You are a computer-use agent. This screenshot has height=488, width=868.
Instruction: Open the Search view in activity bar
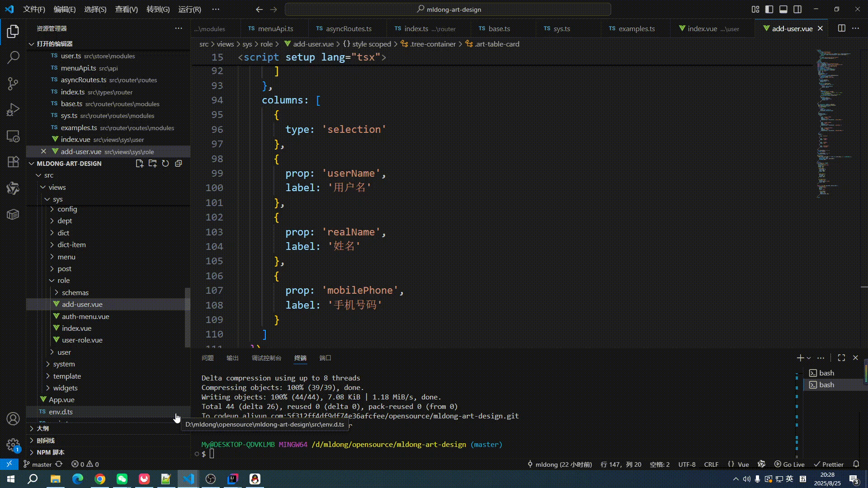(x=13, y=57)
